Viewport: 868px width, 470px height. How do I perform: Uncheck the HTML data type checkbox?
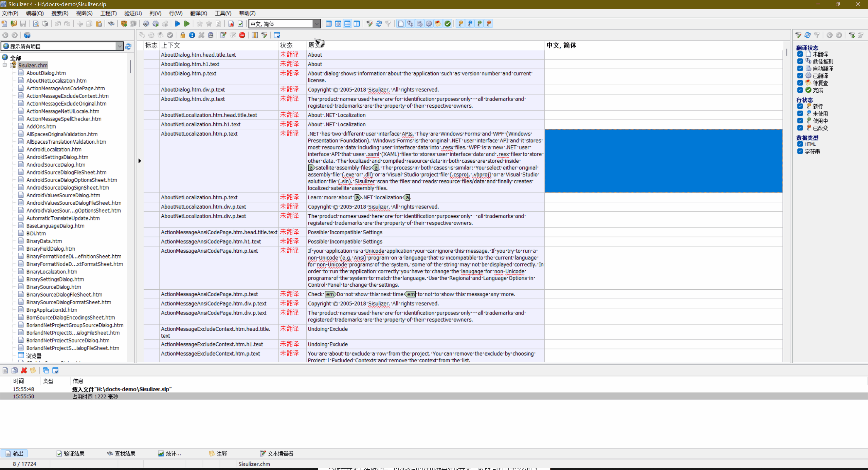click(800, 144)
